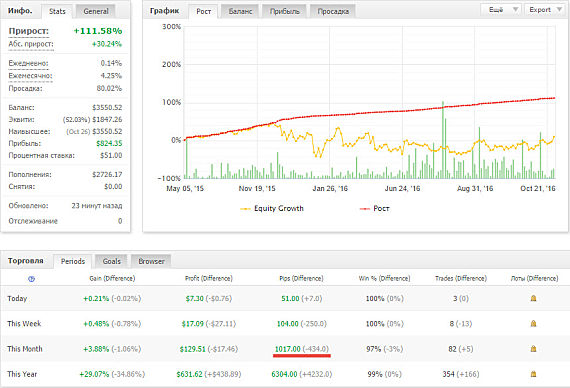Select the Рост chart tab
The height and width of the screenshot is (388, 570).
click(x=204, y=11)
